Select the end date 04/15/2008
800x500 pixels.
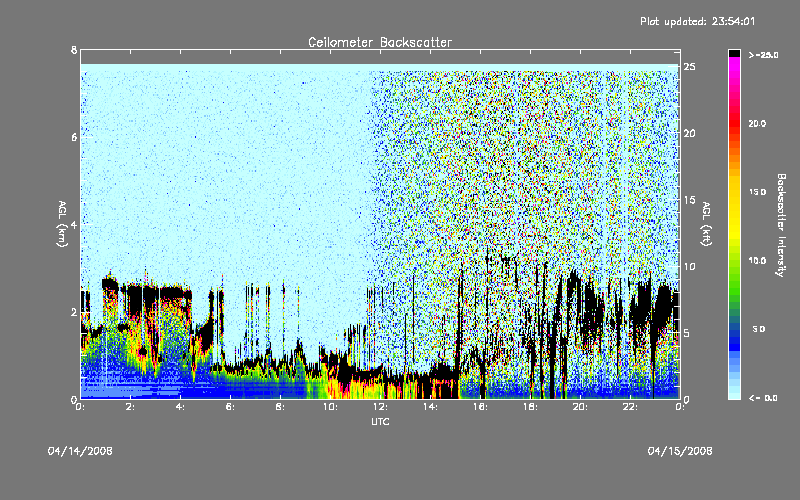(680, 451)
